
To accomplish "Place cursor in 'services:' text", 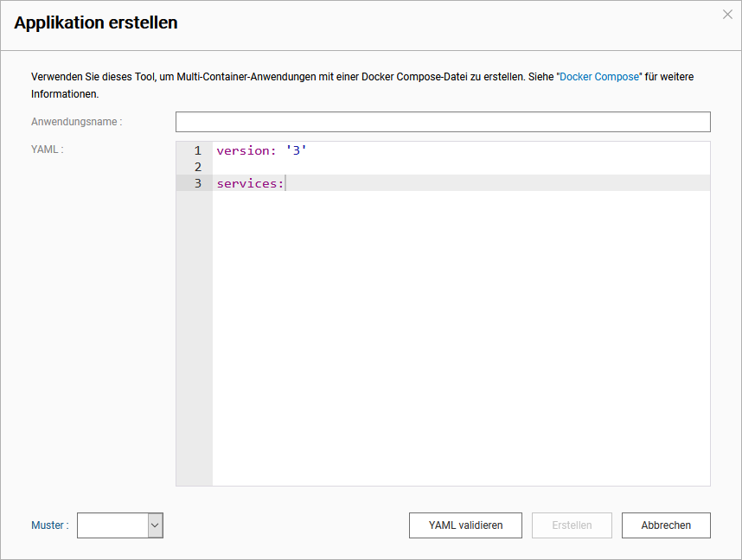I will [x=249, y=183].
